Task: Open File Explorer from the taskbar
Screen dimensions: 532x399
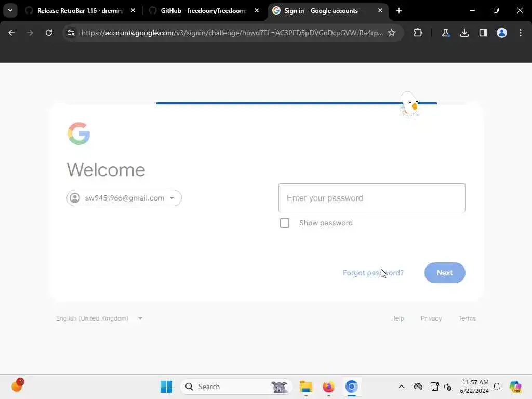Action: coord(305,387)
